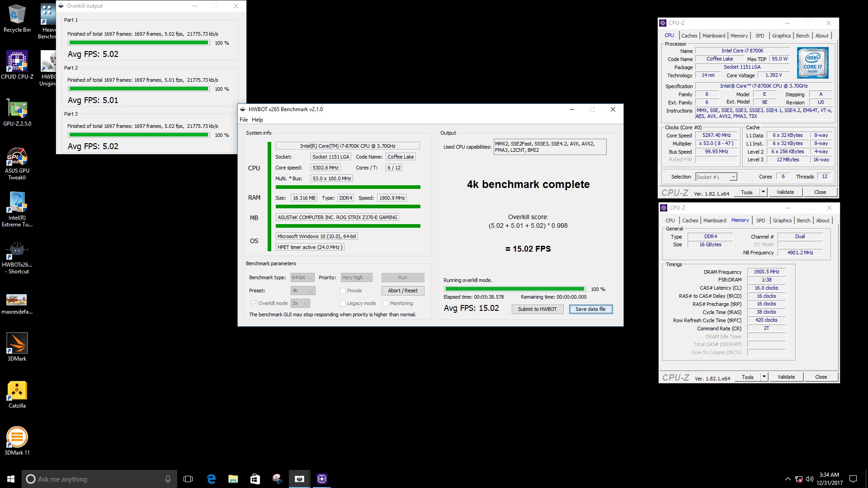Open the Action Center notifications icon

pyautogui.click(x=853, y=479)
